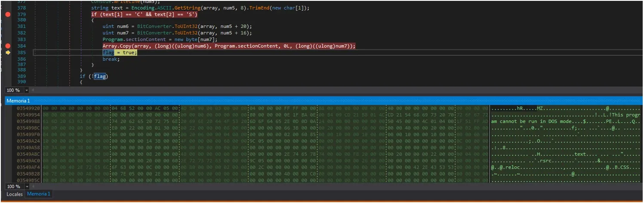Click ASCII text 'am cannot be run in DOS mode'
The image size is (644, 203).
point(532,121)
